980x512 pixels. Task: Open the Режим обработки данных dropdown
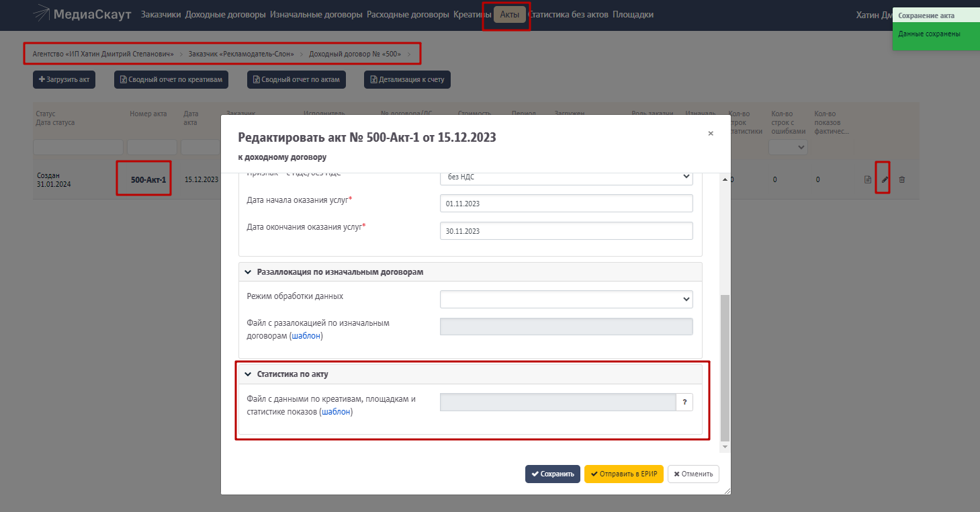(566, 299)
